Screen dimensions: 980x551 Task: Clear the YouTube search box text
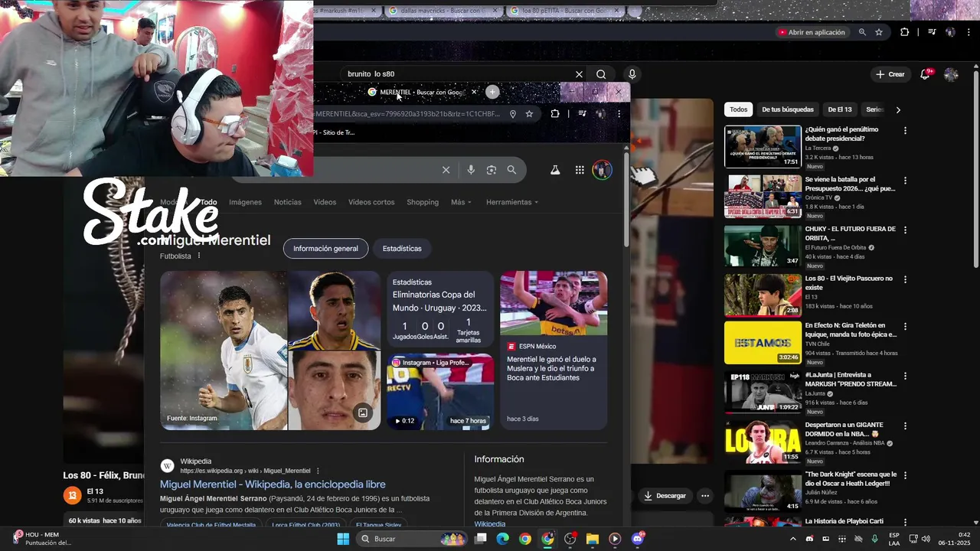[579, 74]
